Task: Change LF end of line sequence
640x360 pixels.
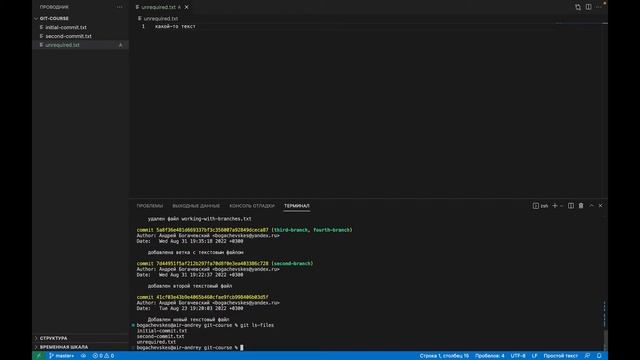Action: [x=534, y=356]
